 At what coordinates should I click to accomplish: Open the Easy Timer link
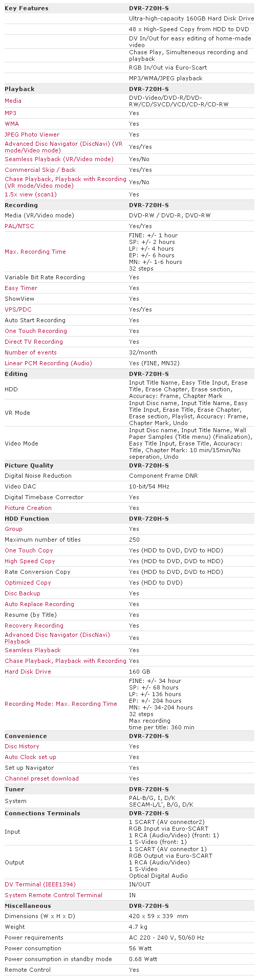(21, 288)
